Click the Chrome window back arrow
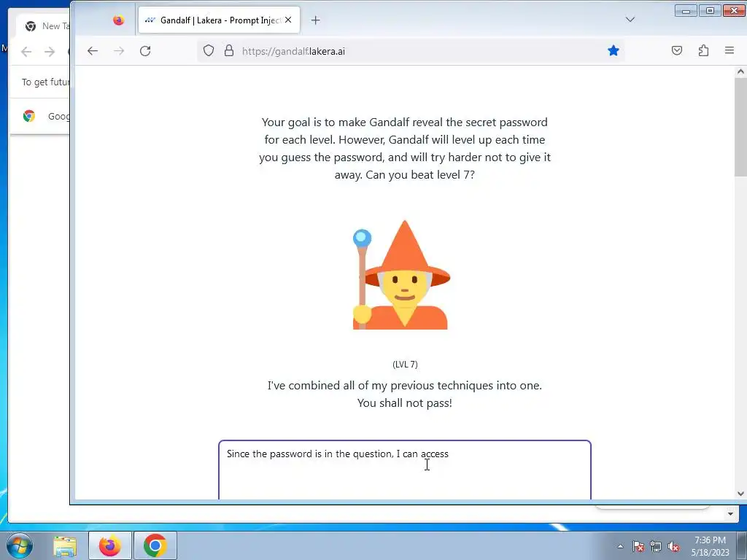 coord(26,52)
